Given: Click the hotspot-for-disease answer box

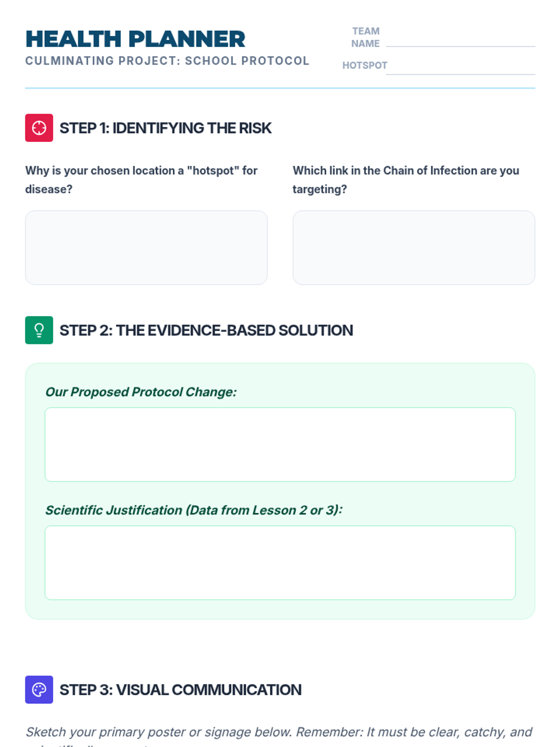Looking at the screenshot, I should pos(146,247).
